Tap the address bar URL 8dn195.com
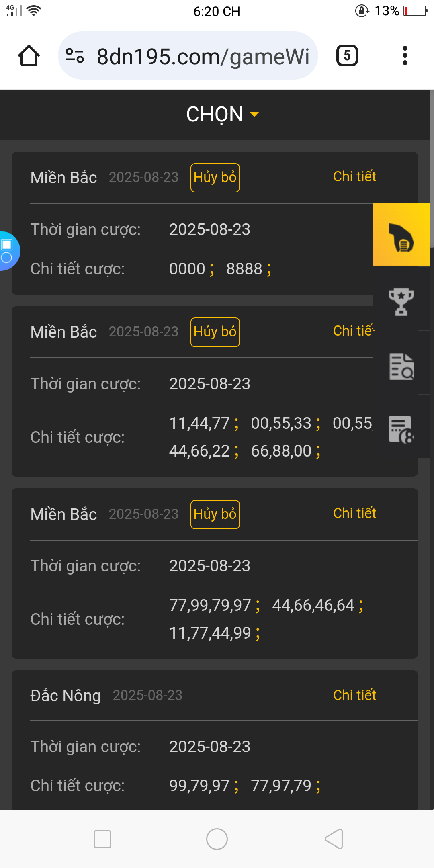This screenshot has width=434, height=868. pyautogui.click(x=203, y=56)
